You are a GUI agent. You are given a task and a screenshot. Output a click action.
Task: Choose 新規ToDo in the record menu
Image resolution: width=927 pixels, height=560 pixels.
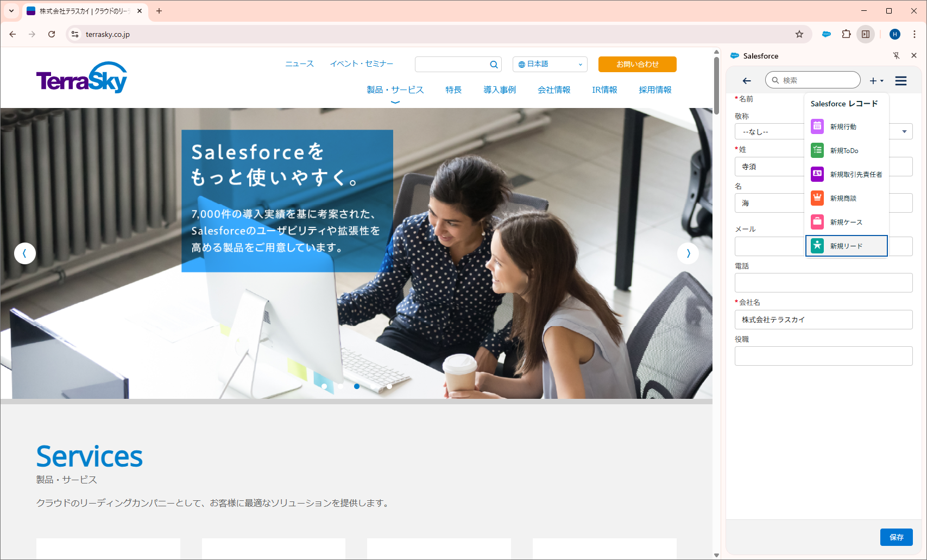click(x=846, y=150)
